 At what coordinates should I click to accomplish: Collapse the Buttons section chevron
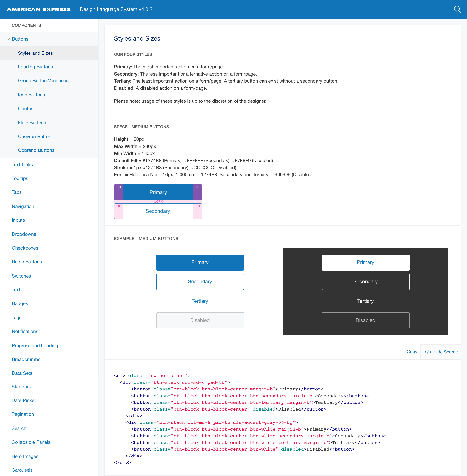(x=8, y=39)
